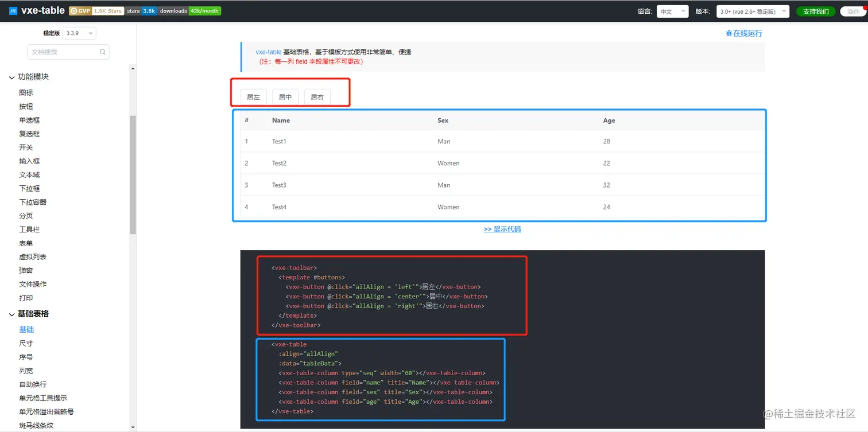Click the Test2 table cell

279,163
